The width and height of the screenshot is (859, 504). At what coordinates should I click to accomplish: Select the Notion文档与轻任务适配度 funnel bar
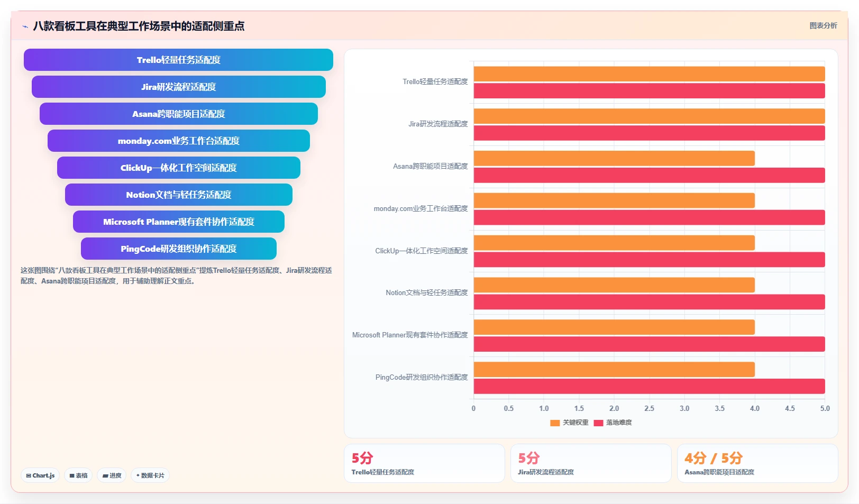point(178,195)
